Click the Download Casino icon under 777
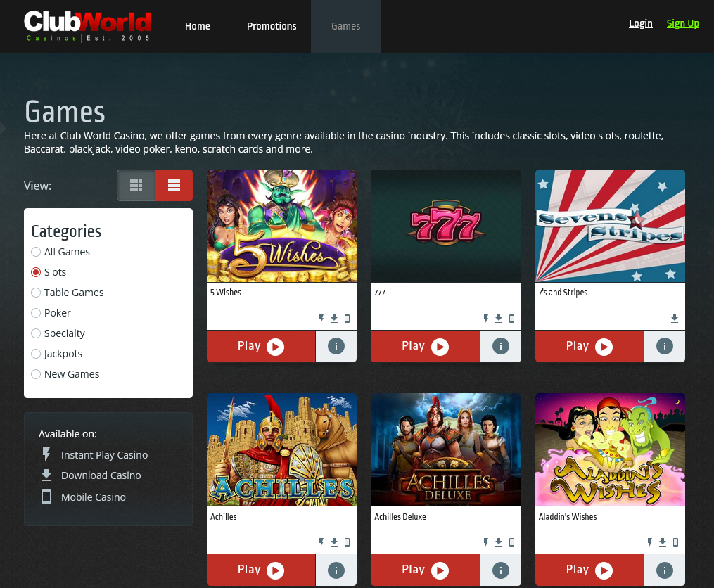The width and height of the screenshot is (714, 588). [498, 319]
